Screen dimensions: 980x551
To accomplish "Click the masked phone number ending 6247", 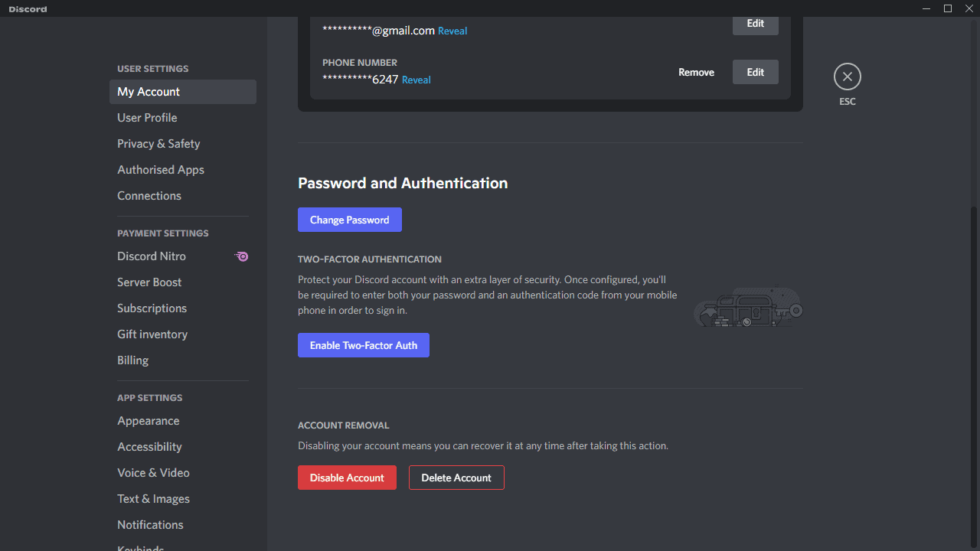I will click(360, 80).
